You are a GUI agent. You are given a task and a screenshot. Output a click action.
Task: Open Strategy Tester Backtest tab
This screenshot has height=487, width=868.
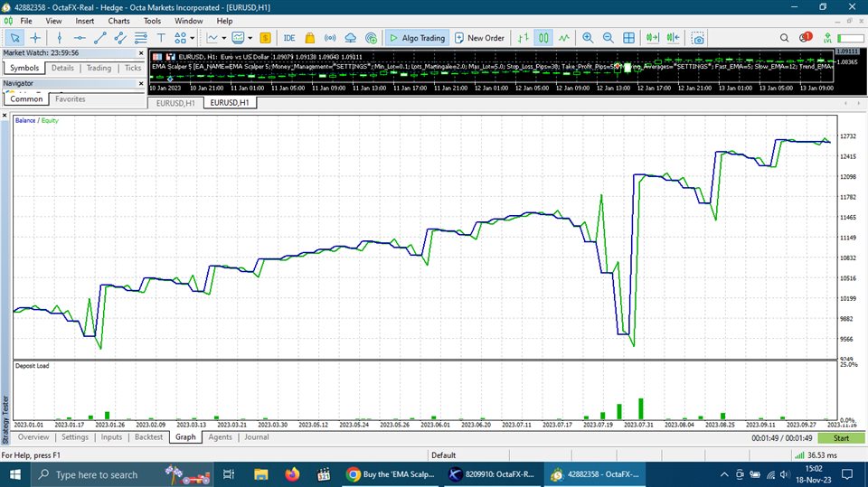point(149,437)
